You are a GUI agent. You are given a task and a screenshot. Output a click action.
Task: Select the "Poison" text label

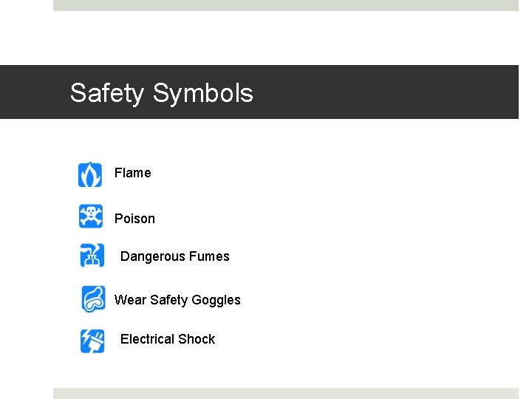(134, 219)
